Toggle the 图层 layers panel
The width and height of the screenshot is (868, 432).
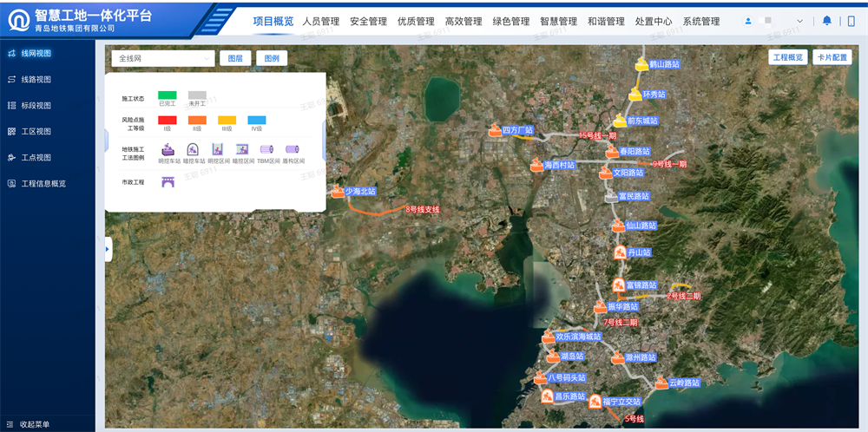[x=235, y=59]
